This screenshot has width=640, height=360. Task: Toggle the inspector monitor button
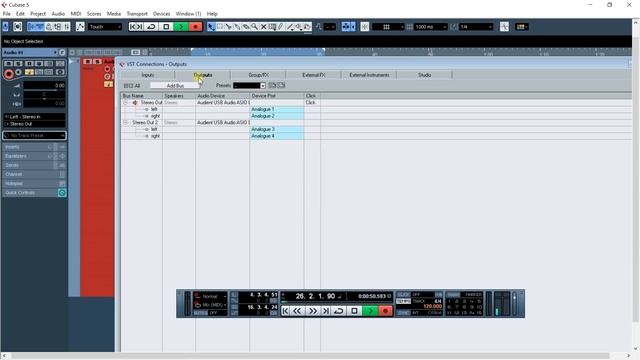[x=18, y=72]
